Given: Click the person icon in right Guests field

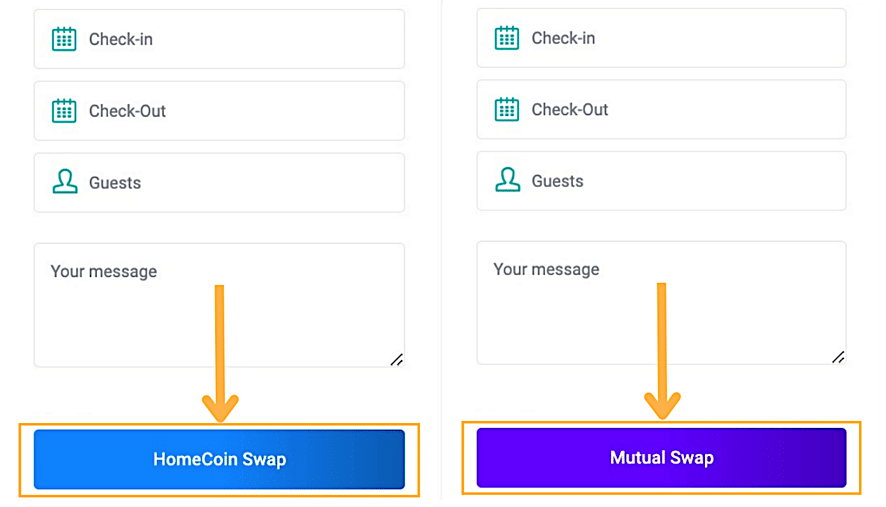Looking at the screenshot, I should (x=507, y=180).
